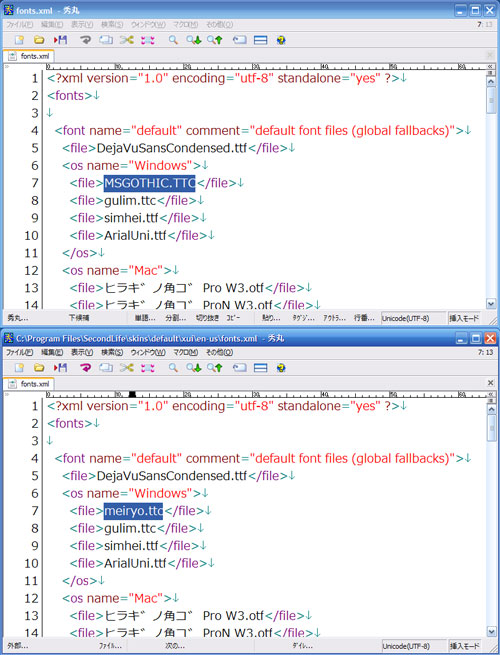Click 分割... button in upper status bar
The image size is (500, 655).
tap(176, 318)
